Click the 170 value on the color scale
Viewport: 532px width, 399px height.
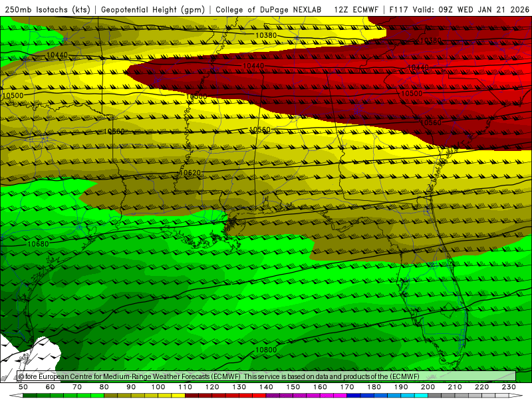pyautogui.click(x=347, y=387)
